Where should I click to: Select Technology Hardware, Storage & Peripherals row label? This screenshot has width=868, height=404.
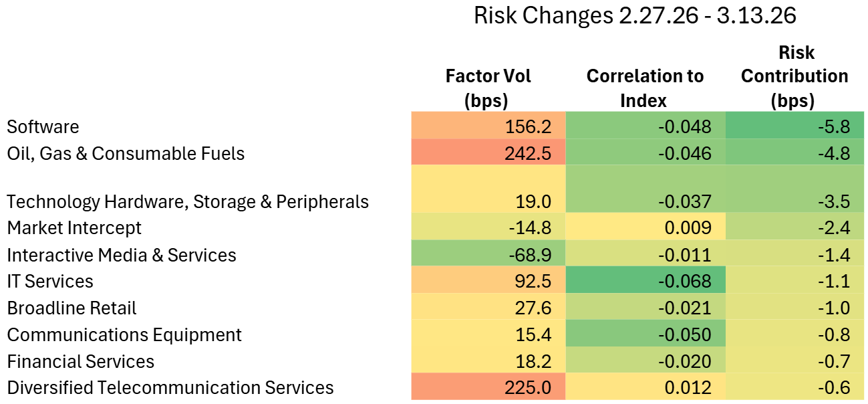[x=188, y=201]
